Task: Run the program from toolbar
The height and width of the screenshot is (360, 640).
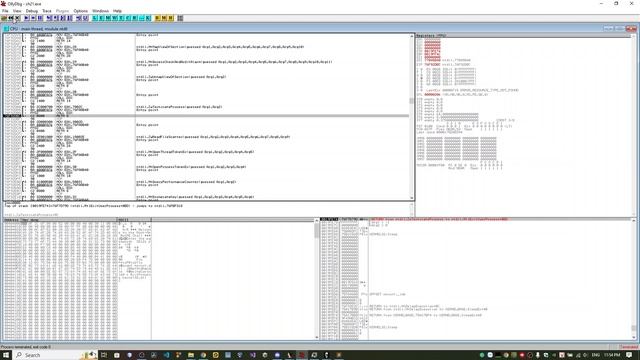Action: 26,18
